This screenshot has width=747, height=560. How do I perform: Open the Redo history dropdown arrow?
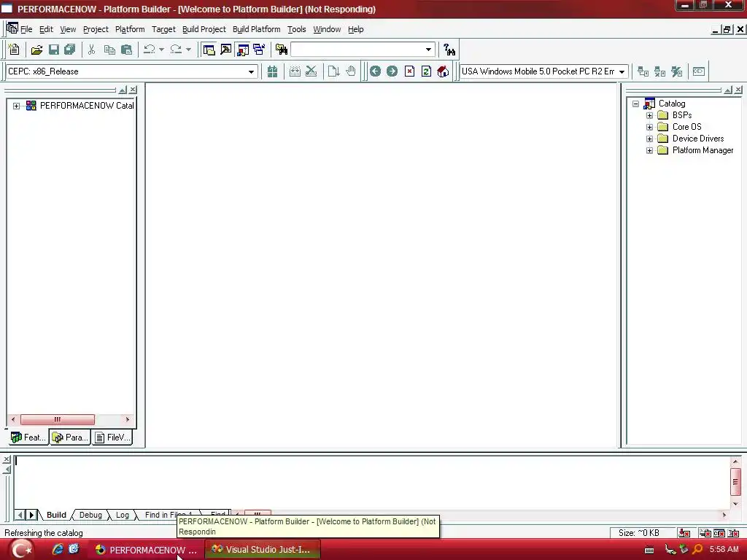[188, 49]
